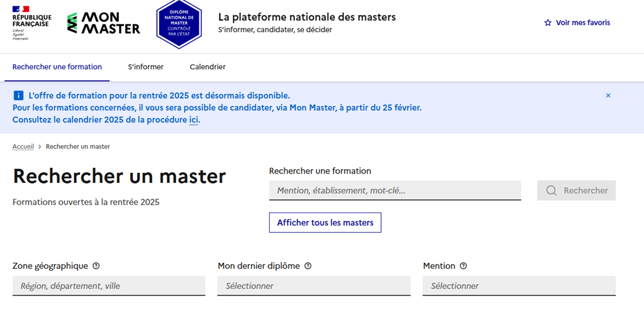This screenshot has width=644, height=313.
Task: Click the République Française logo
Action: (32, 23)
